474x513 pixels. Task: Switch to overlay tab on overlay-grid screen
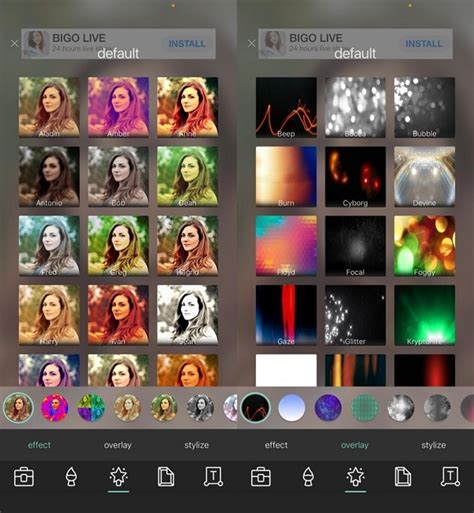tap(355, 445)
